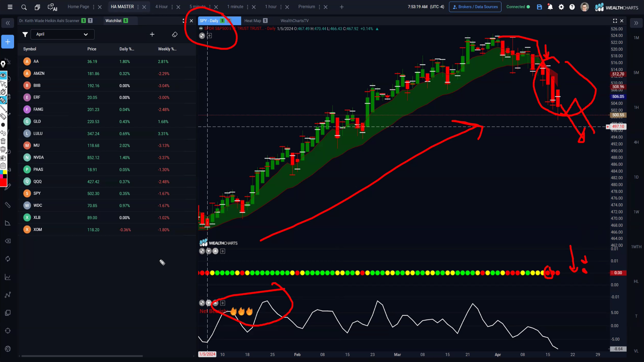This screenshot has width=644, height=362.
Task: Click the save workspace disk icon
Action: 539,7
